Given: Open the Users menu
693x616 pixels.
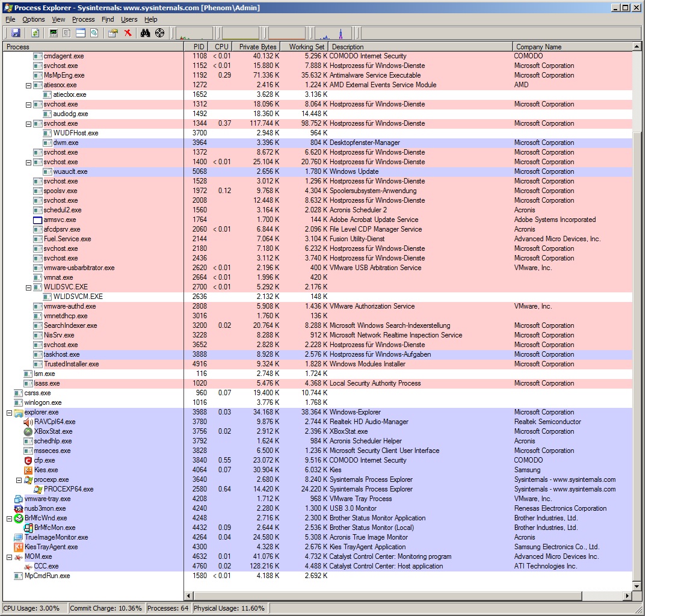Looking at the screenshot, I should (x=129, y=19).
